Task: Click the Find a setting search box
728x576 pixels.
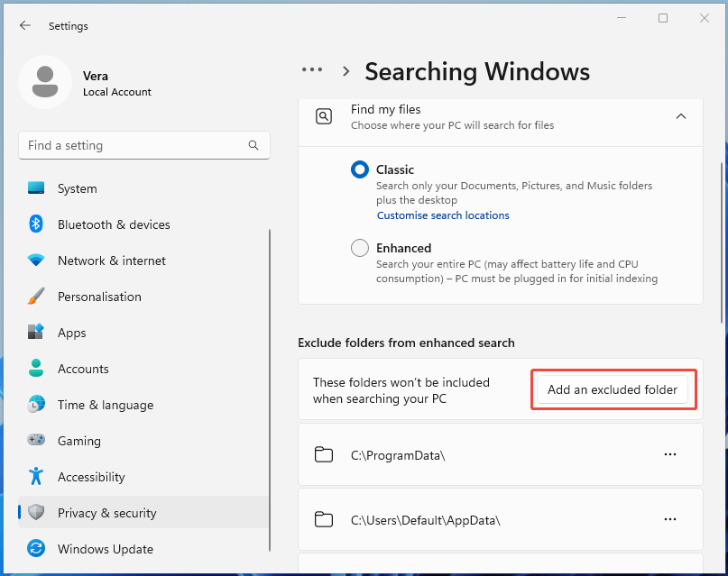Action: tap(144, 145)
